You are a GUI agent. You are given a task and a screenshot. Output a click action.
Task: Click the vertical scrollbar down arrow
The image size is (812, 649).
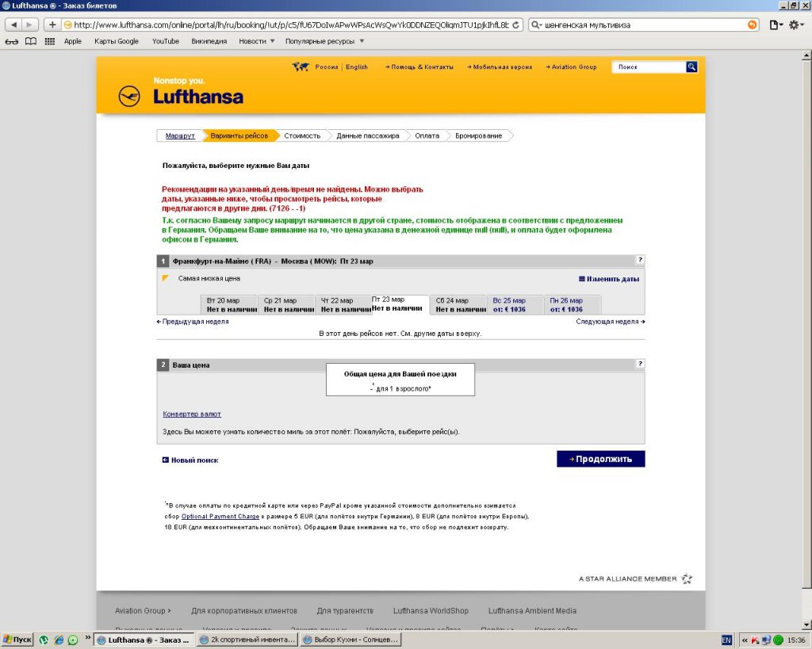(806, 624)
